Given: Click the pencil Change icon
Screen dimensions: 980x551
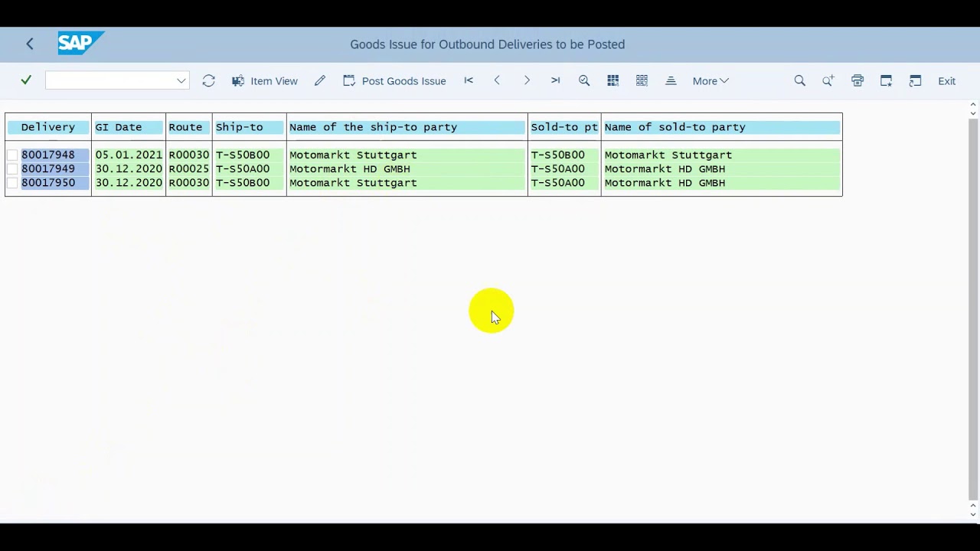Looking at the screenshot, I should tap(320, 80).
